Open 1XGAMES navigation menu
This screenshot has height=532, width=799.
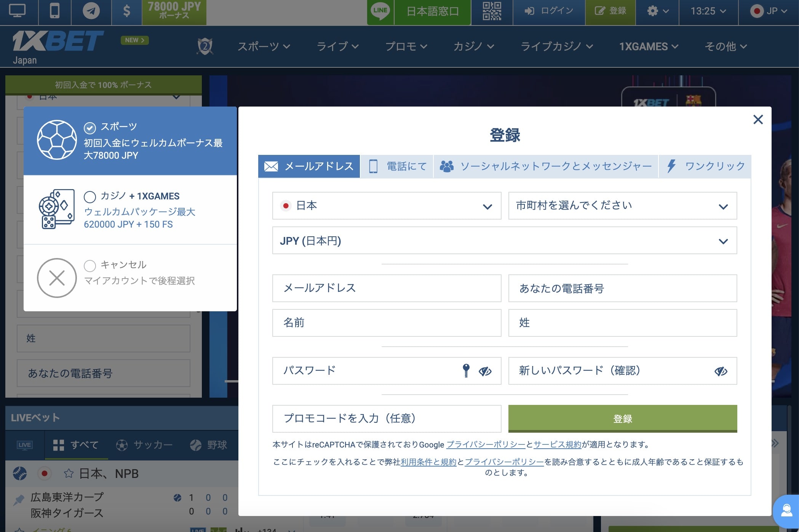[649, 46]
